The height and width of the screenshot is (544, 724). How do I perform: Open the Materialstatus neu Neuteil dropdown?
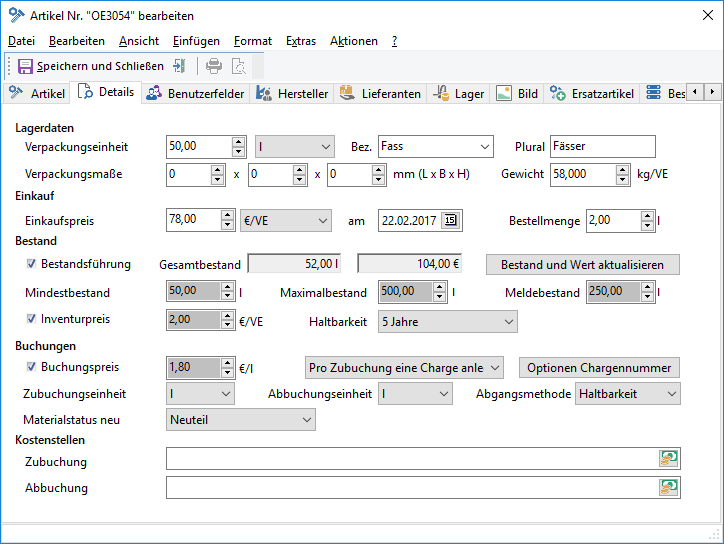(x=241, y=420)
